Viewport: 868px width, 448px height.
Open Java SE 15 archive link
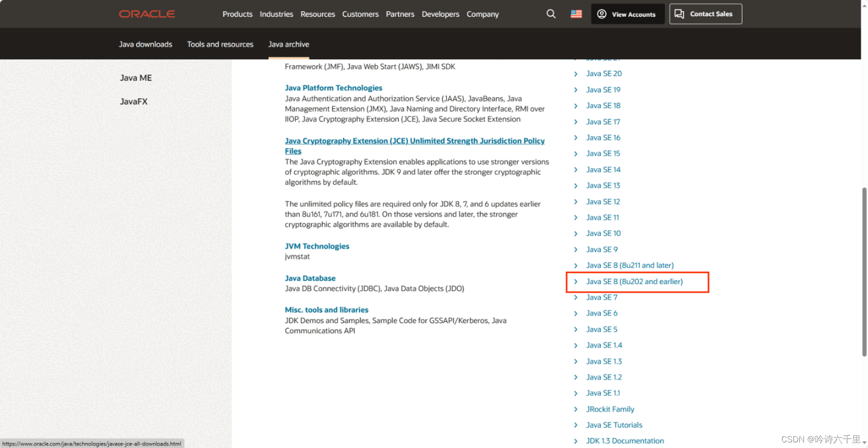[603, 153]
